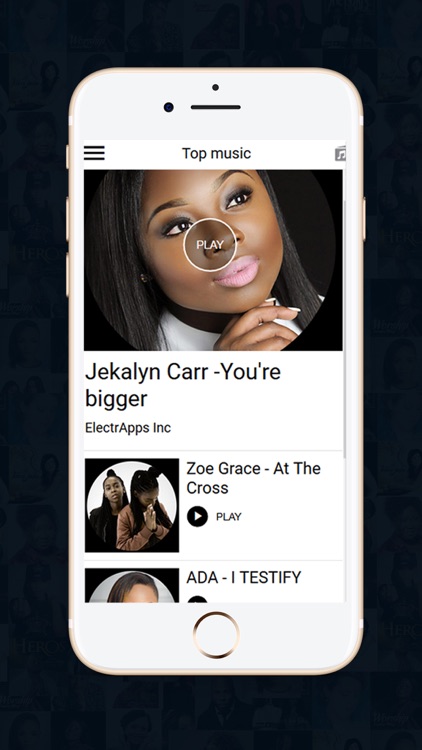Open Zoe Grace circular thumbnail
The width and height of the screenshot is (422, 750).
pos(132,506)
